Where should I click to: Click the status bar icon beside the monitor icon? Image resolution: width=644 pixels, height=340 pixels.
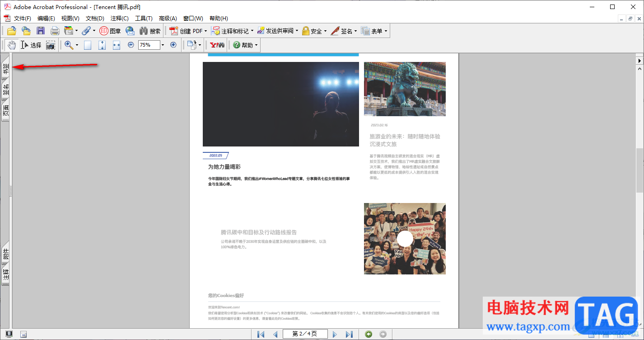point(23,334)
